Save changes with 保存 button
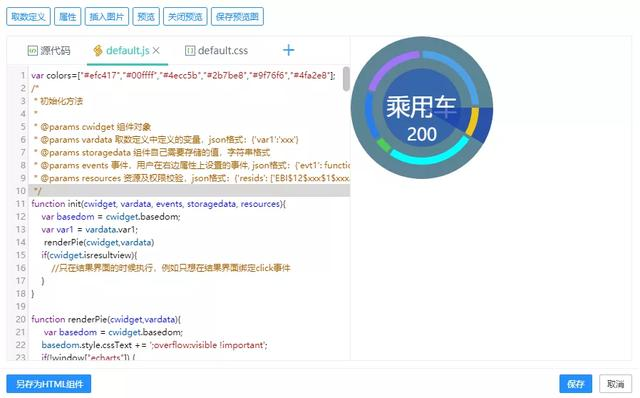The height and width of the screenshot is (398, 640). pos(576,384)
